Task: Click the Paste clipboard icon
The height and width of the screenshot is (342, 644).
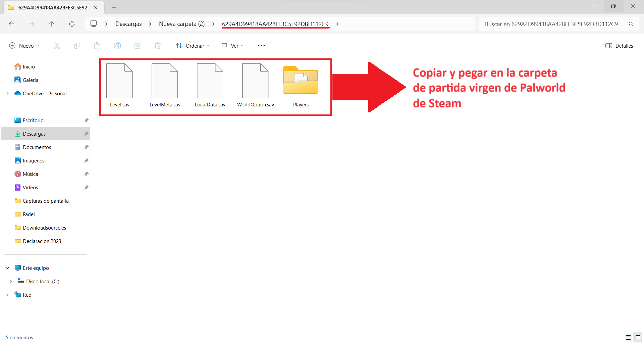Action: (97, 46)
